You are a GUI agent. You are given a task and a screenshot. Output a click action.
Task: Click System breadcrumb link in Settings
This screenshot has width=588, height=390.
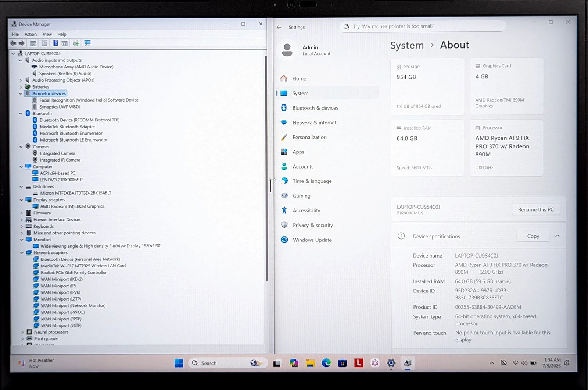click(407, 45)
